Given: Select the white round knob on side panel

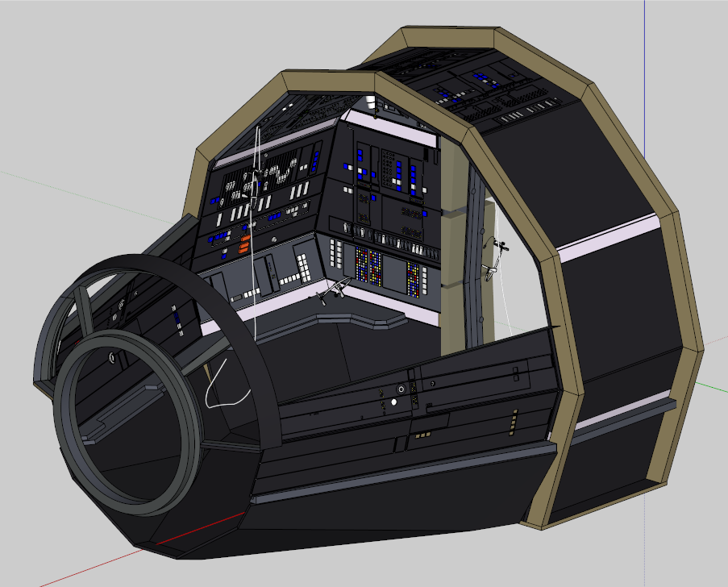Looking at the screenshot, I should (x=394, y=402).
